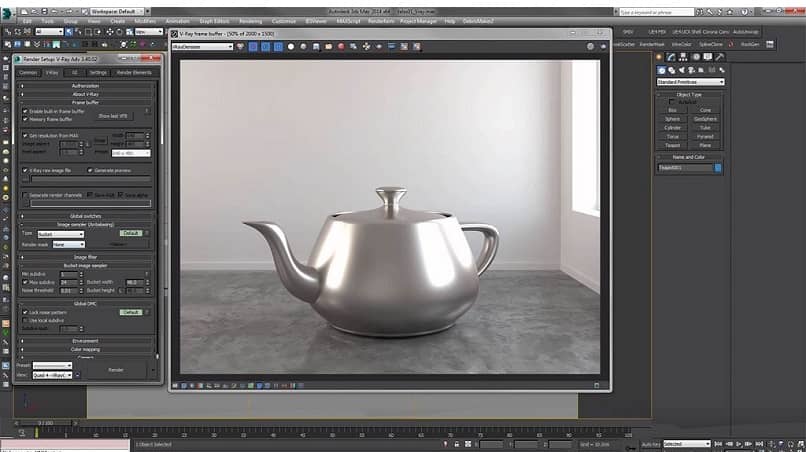Open image sampler Type dropdown
The image size is (806, 452).
(61, 234)
